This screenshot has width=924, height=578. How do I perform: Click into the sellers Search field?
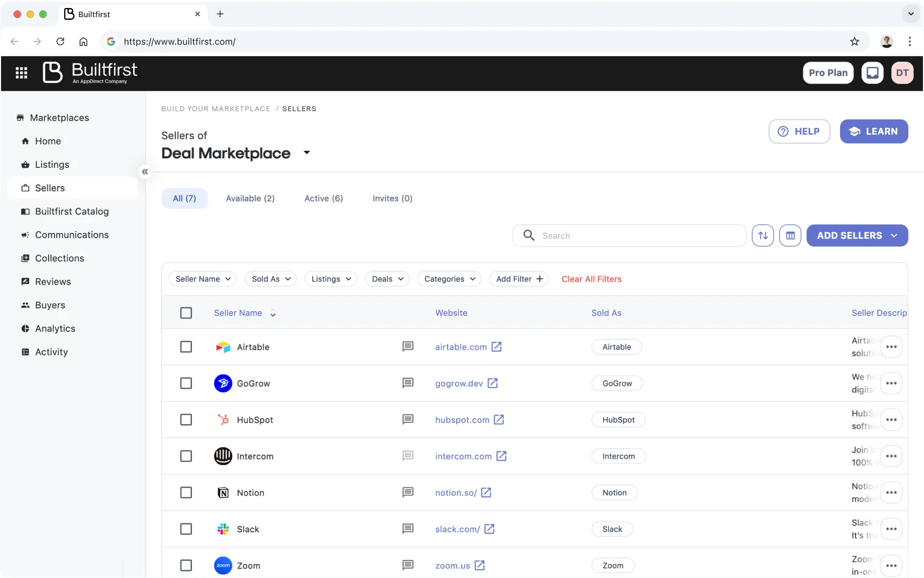629,236
